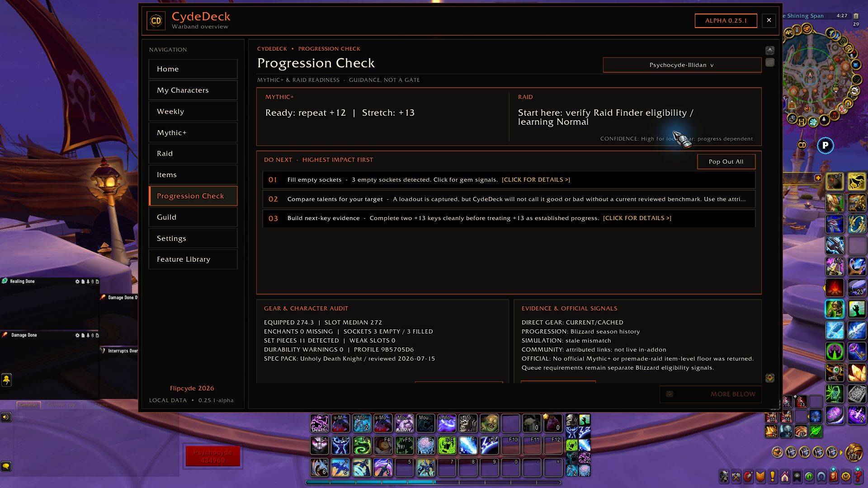
Task: Go to My Characters page
Action: point(193,90)
